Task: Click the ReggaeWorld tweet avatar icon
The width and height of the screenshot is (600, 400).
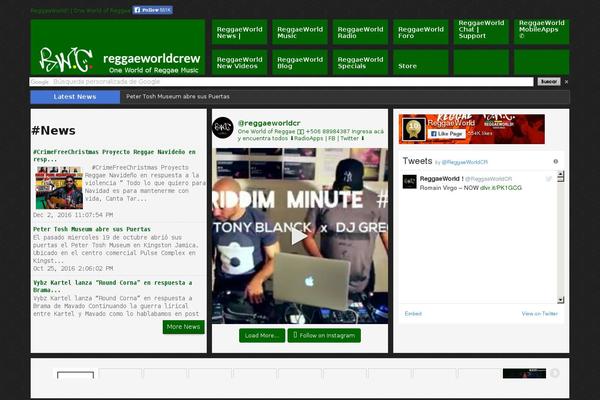Action: (x=410, y=180)
